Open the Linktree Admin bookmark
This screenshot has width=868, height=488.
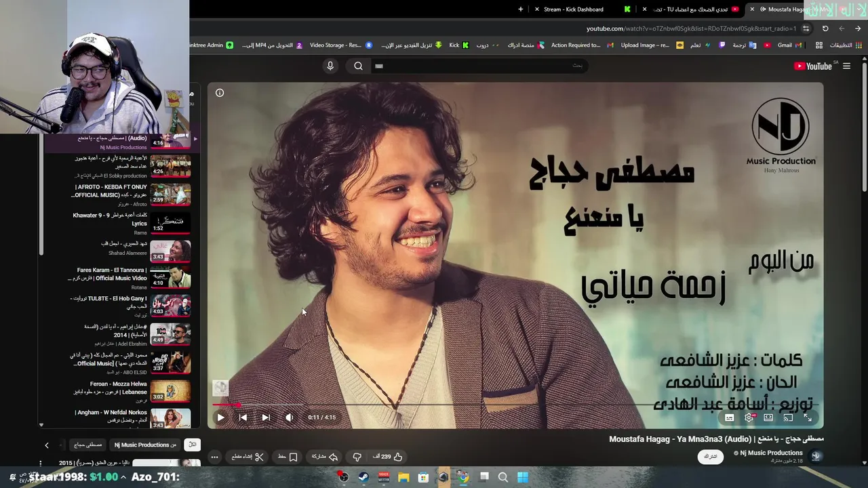212,45
